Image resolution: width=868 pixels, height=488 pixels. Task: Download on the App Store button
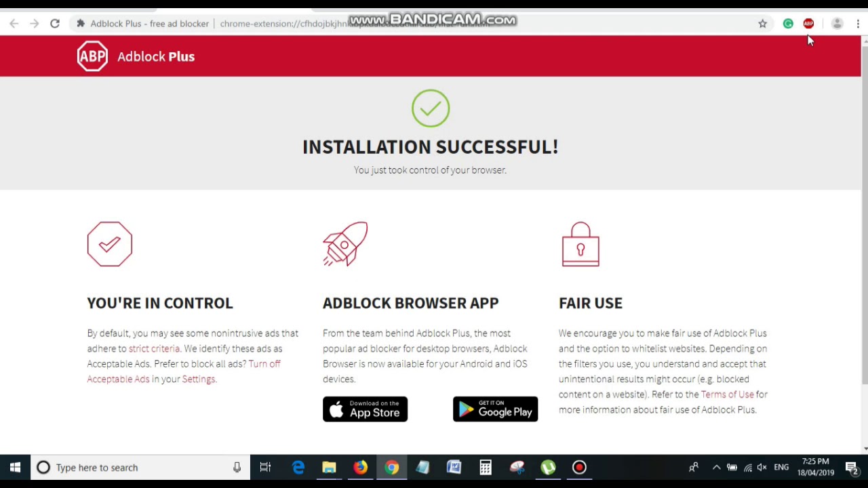click(x=365, y=409)
